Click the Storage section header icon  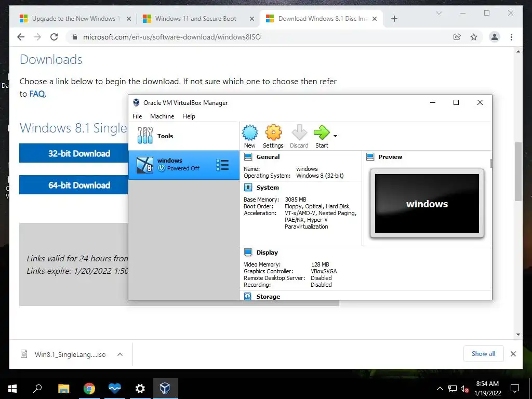(x=248, y=296)
